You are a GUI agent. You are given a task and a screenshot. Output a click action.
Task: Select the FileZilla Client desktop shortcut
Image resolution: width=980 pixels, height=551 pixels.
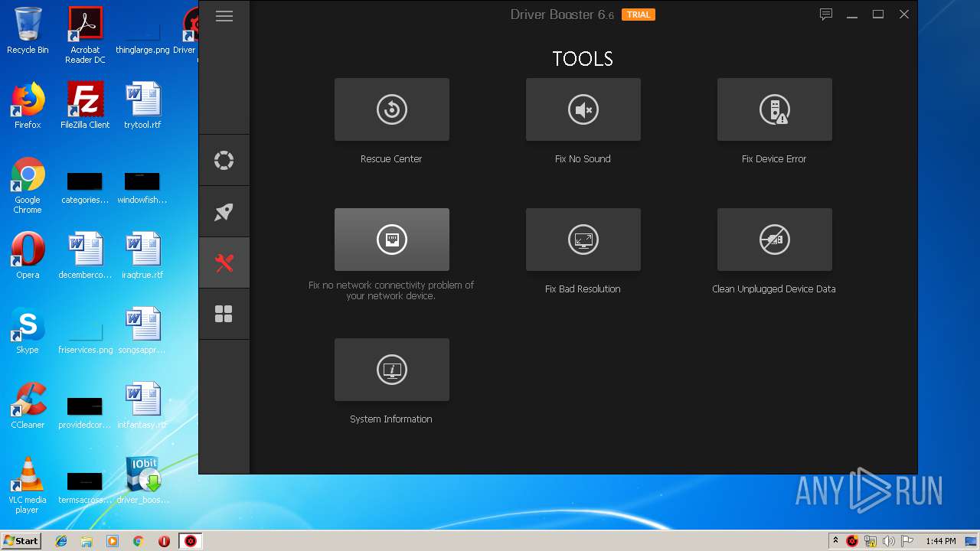point(85,106)
